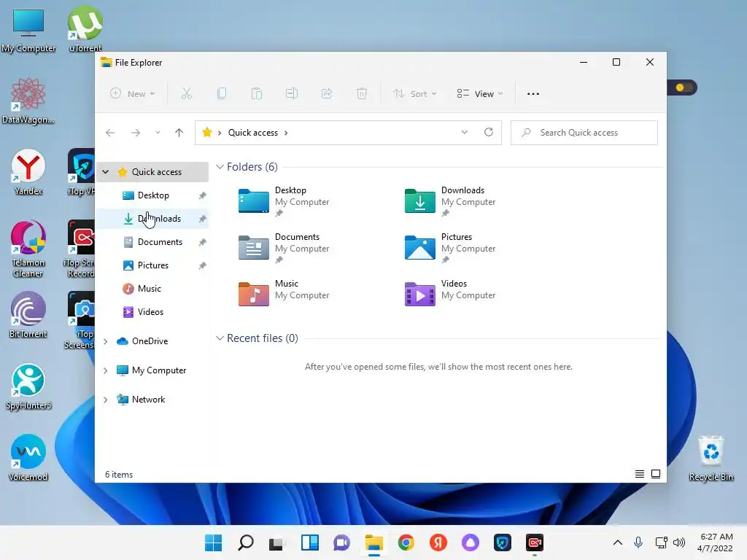747x560 pixels.
Task: Collapse the Folders (6) section
Action: pyautogui.click(x=220, y=167)
